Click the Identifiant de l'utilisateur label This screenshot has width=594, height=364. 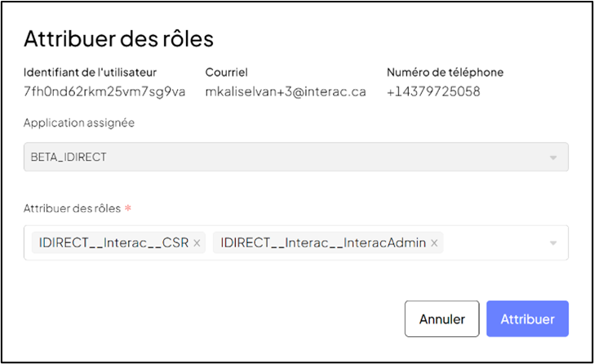90,73
